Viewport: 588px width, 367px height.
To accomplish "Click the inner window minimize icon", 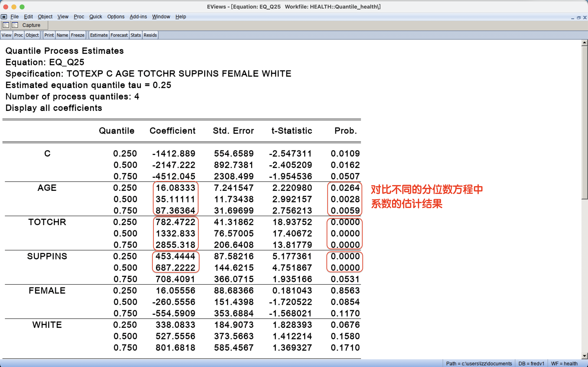I will pos(572,18).
